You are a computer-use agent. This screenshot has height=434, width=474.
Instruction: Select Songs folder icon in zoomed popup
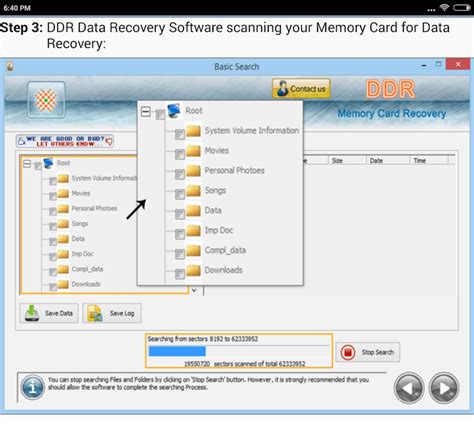[x=193, y=191]
